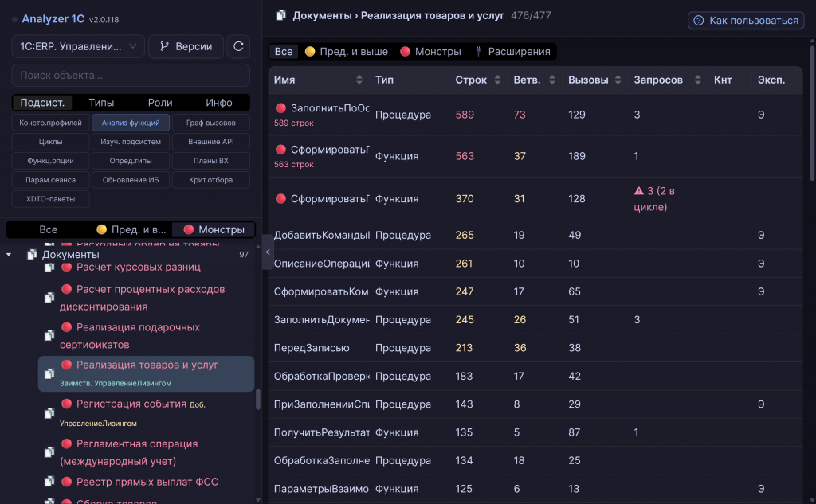Switch to the Типы tab
Image resolution: width=816 pixels, height=504 pixels.
click(101, 103)
